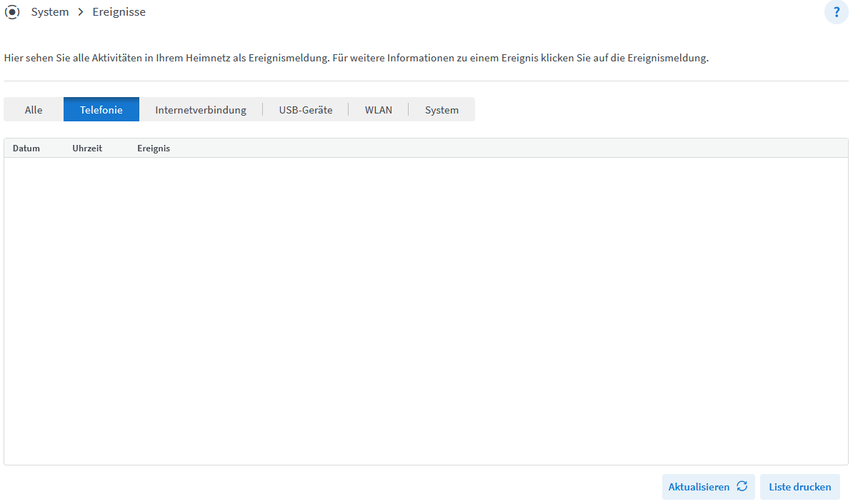Select the System filter tab
This screenshot has height=504, width=853.
pyautogui.click(x=442, y=110)
